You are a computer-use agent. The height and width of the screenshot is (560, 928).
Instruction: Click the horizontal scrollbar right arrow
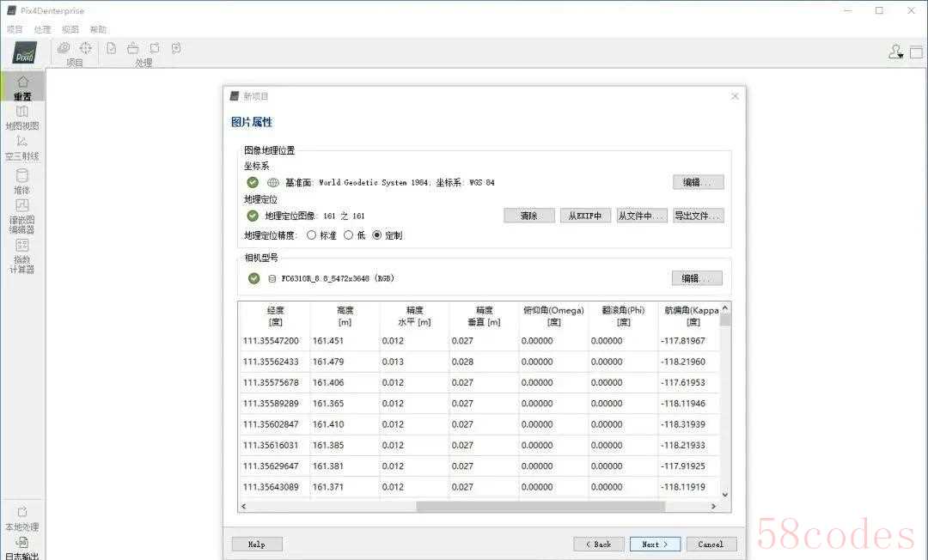pyautogui.click(x=714, y=507)
